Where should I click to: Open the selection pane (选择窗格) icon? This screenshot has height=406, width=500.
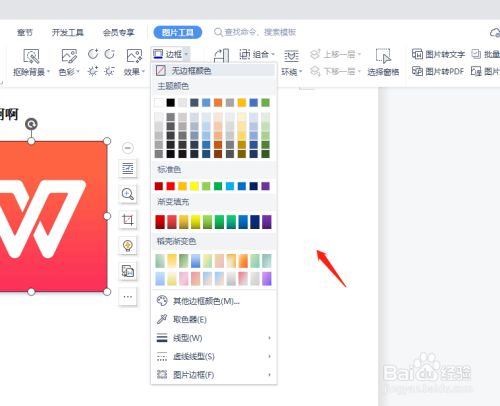tap(383, 56)
